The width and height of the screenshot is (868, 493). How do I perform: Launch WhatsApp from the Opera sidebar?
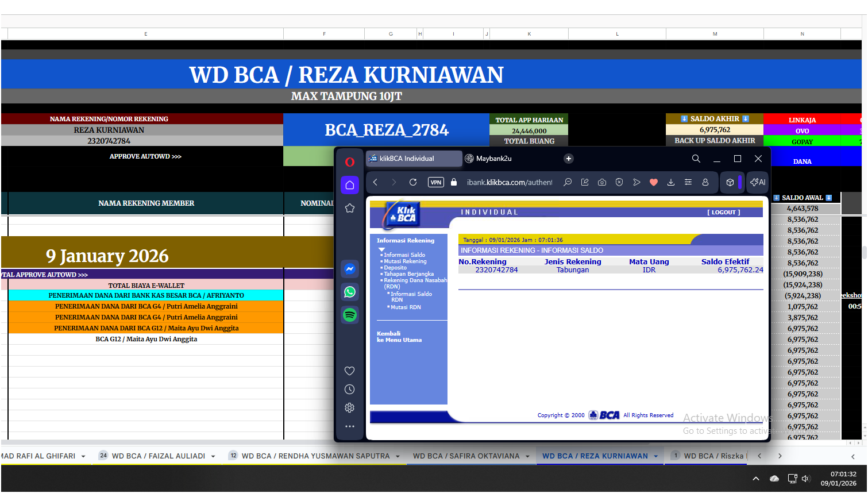click(x=350, y=292)
